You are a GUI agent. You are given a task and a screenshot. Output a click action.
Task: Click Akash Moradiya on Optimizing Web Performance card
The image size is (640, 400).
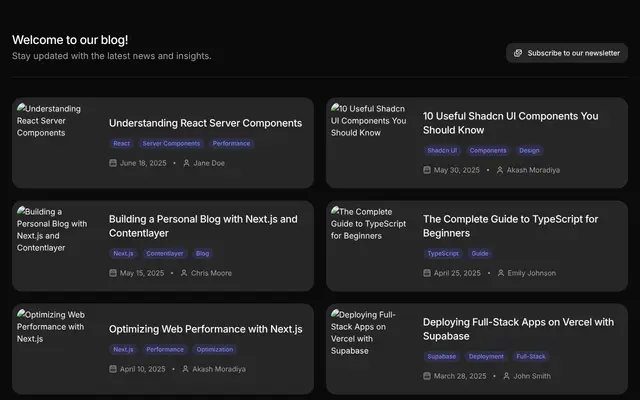click(219, 369)
